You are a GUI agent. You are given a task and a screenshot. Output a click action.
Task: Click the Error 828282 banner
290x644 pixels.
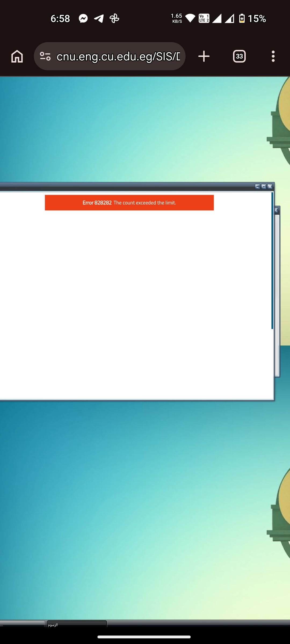pyautogui.click(x=129, y=203)
